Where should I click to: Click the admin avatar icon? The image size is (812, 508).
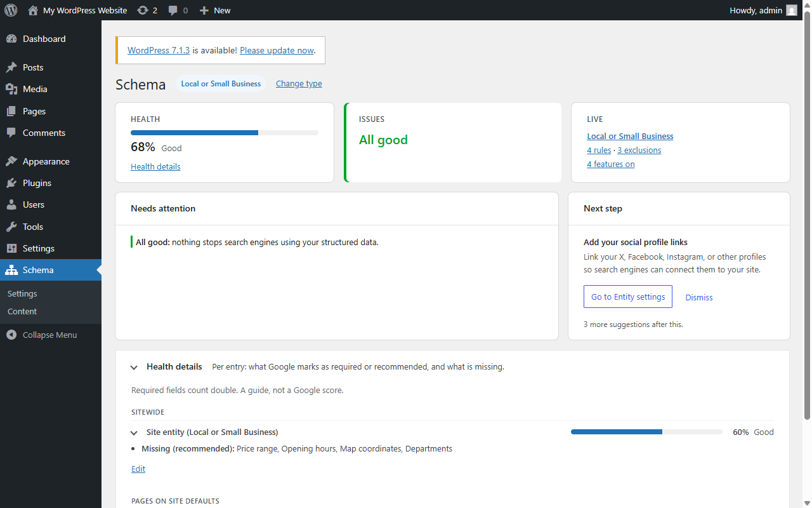pos(792,10)
